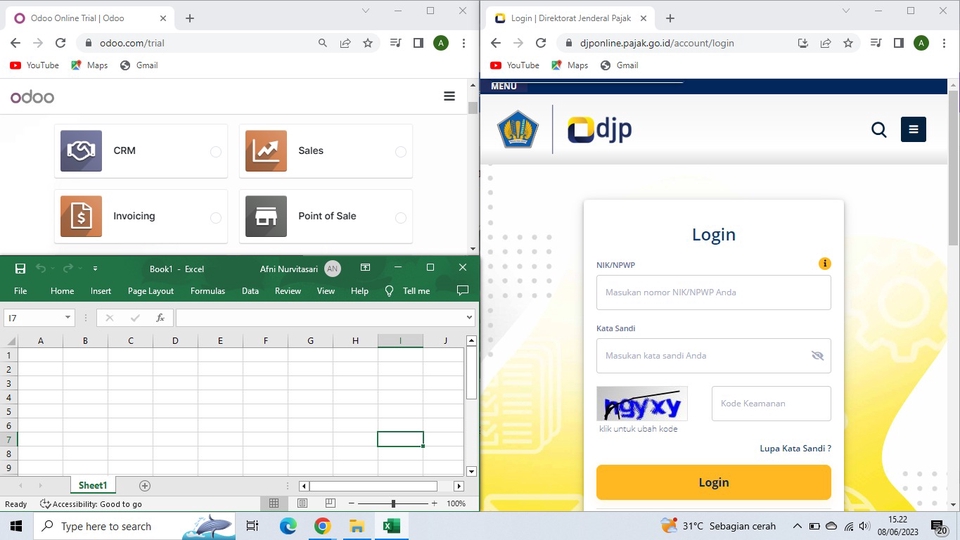
Task: Show hidden system tray icons
Action: (797, 526)
